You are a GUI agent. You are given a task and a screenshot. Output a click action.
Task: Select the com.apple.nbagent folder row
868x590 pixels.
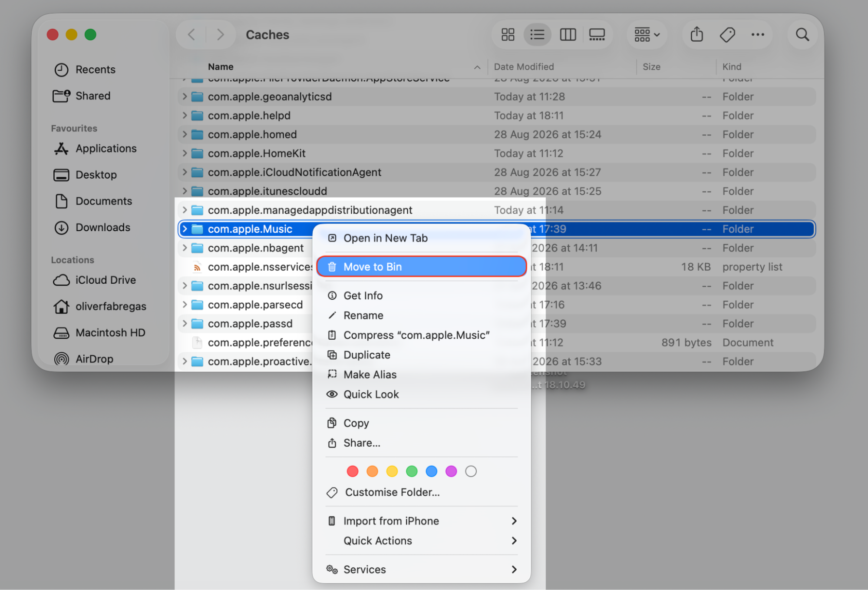[497, 248]
